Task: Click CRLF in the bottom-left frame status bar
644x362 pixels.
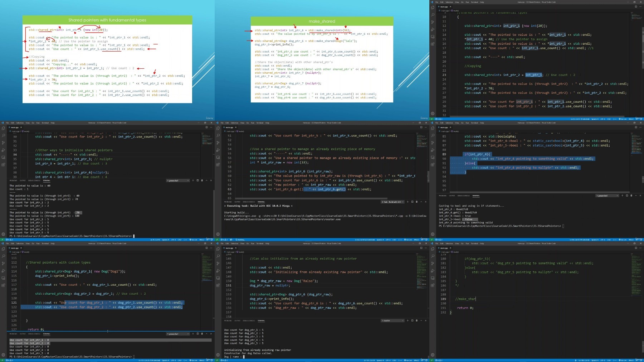Action: pos(180,360)
